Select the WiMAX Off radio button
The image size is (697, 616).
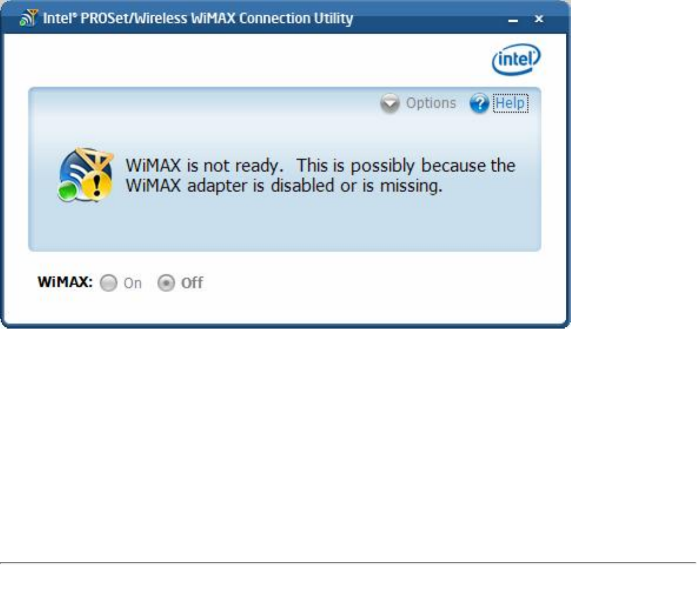166,283
